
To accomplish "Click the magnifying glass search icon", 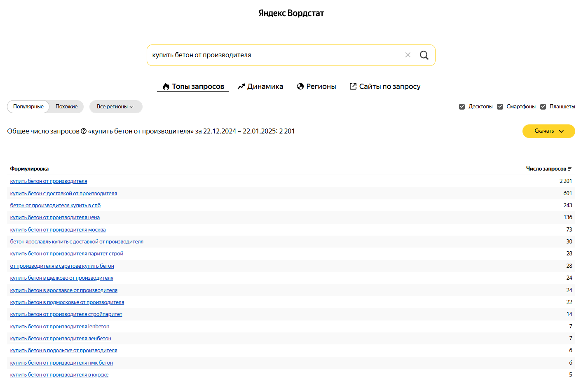I will [x=424, y=55].
